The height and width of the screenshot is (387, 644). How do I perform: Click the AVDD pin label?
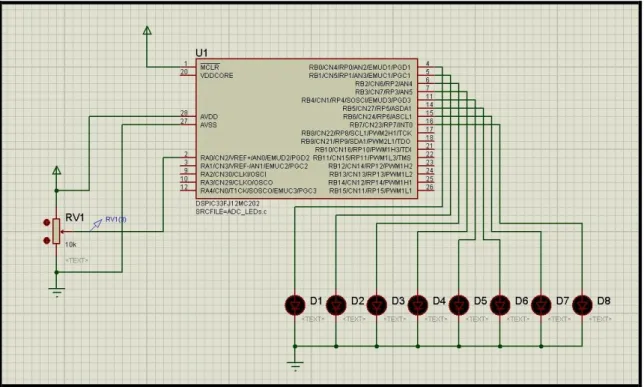coord(209,117)
